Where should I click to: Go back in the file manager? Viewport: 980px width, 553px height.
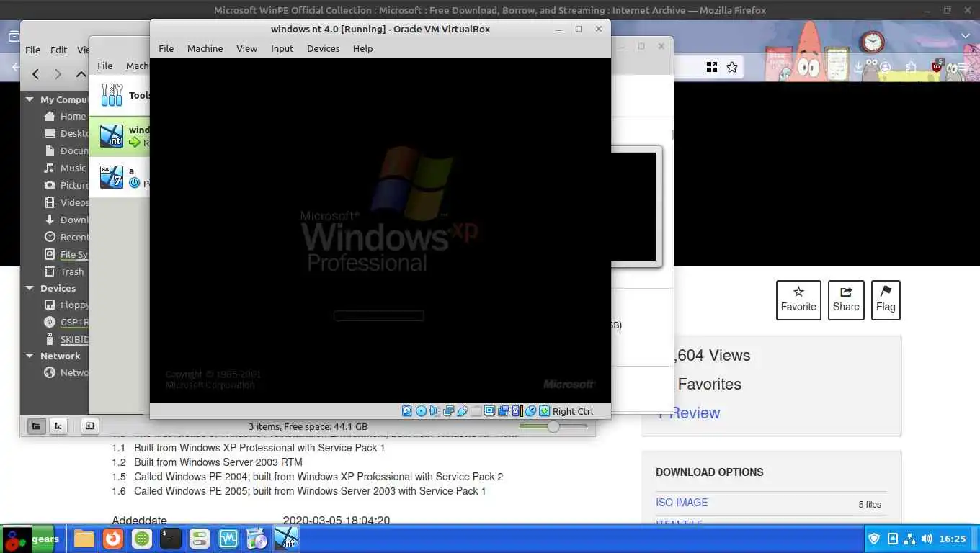click(x=35, y=73)
